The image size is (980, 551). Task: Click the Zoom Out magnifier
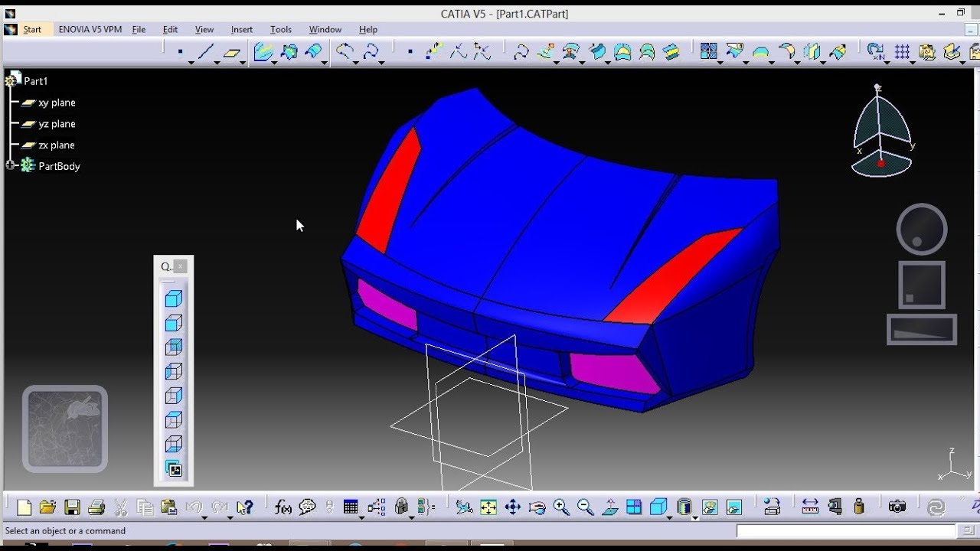click(x=586, y=507)
